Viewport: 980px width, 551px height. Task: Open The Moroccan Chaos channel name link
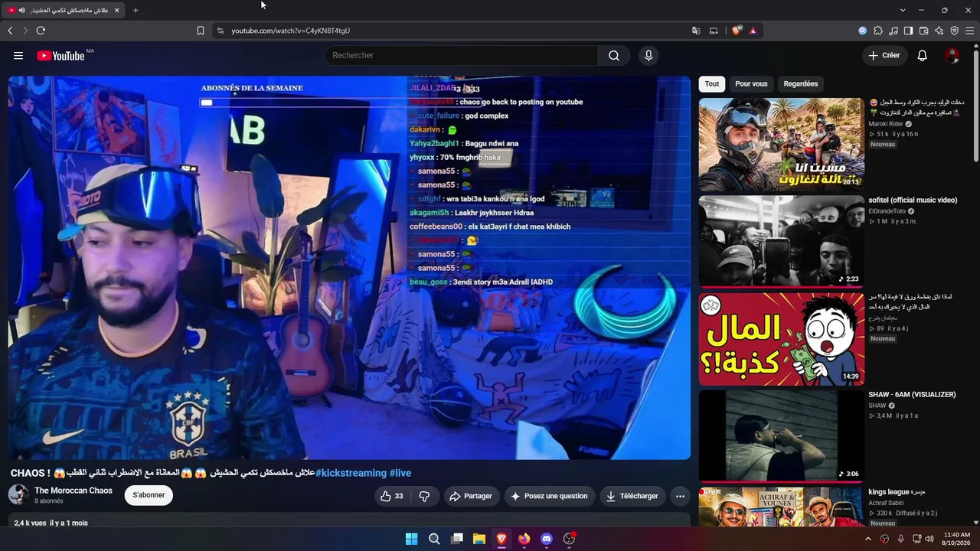(73, 491)
